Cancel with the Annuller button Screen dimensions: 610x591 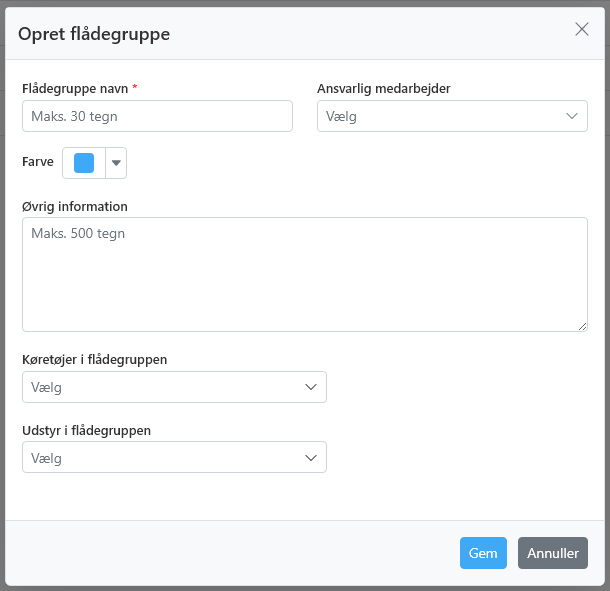[553, 553]
